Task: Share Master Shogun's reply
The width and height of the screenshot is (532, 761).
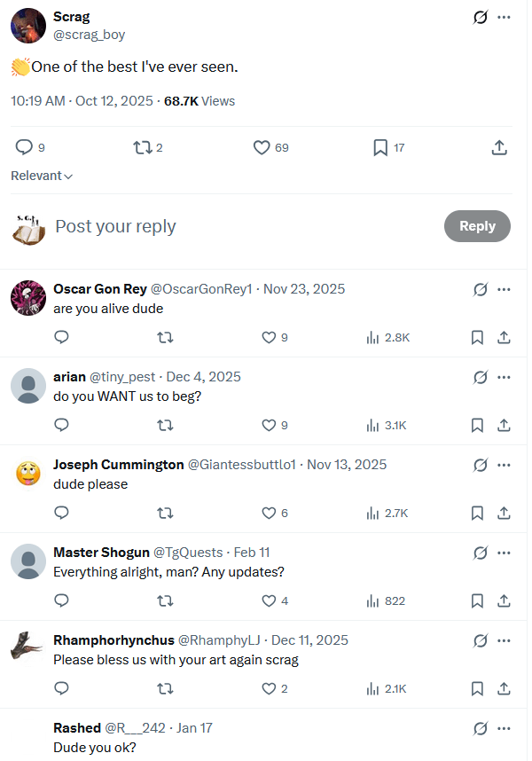Action: tap(503, 600)
